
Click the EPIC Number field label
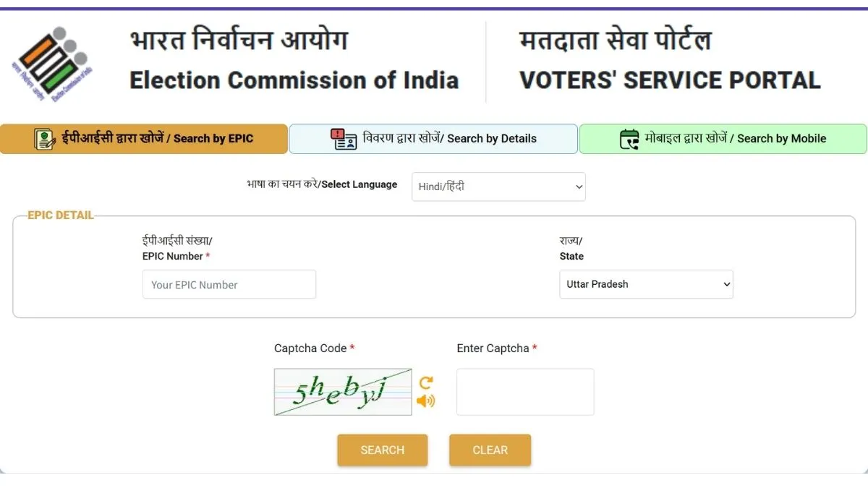174,256
